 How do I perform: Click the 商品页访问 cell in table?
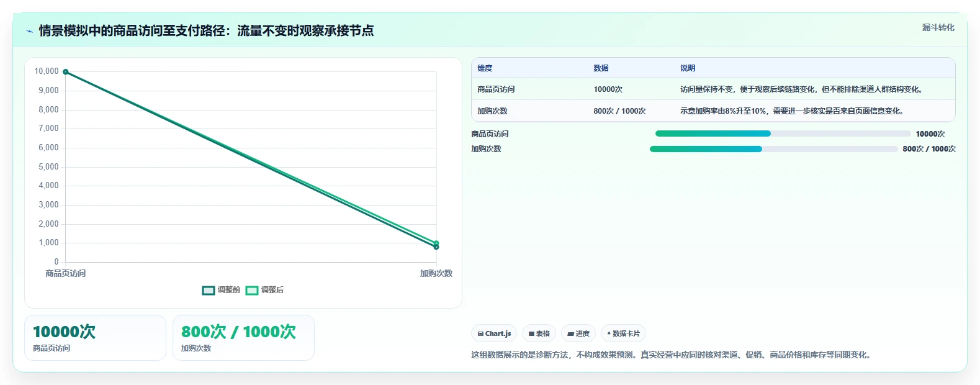[496, 89]
